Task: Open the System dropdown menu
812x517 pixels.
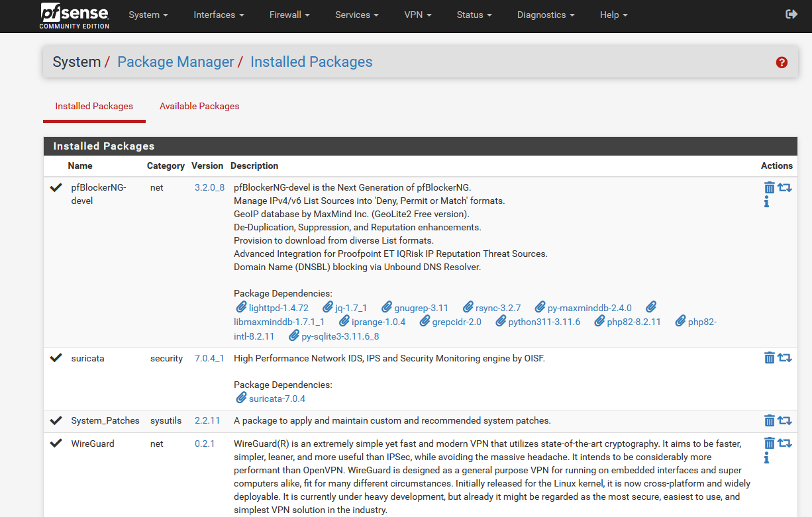Action: (148, 15)
